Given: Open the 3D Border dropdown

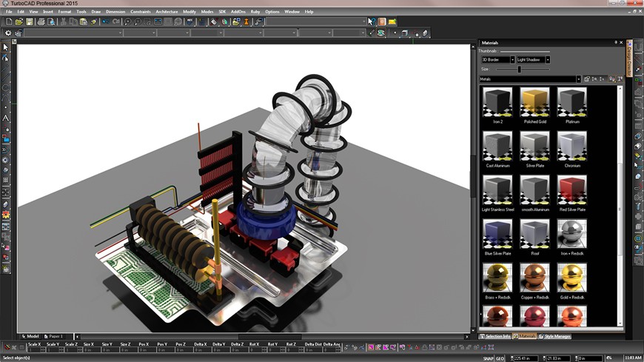Looking at the screenshot, I should (x=511, y=59).
